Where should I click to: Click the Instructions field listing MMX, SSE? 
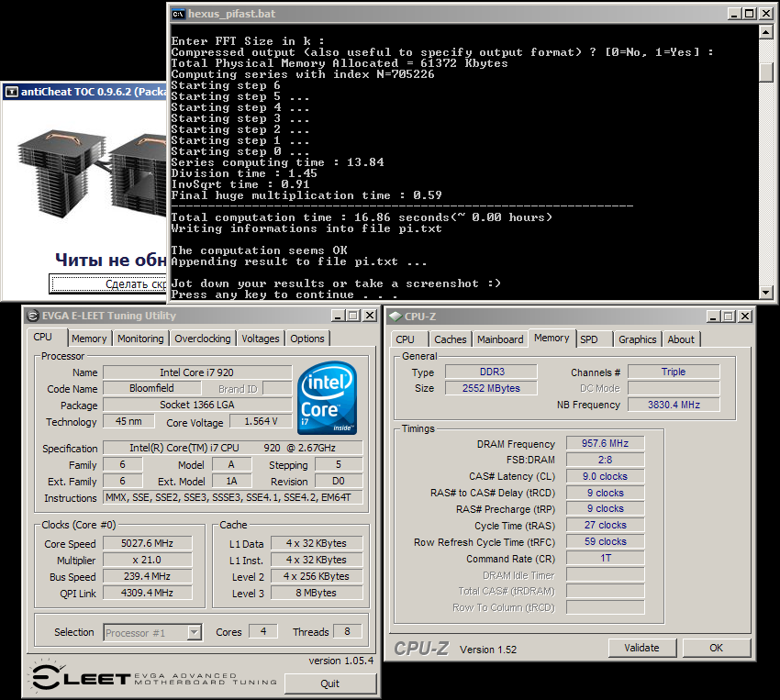tap(233, 497)
